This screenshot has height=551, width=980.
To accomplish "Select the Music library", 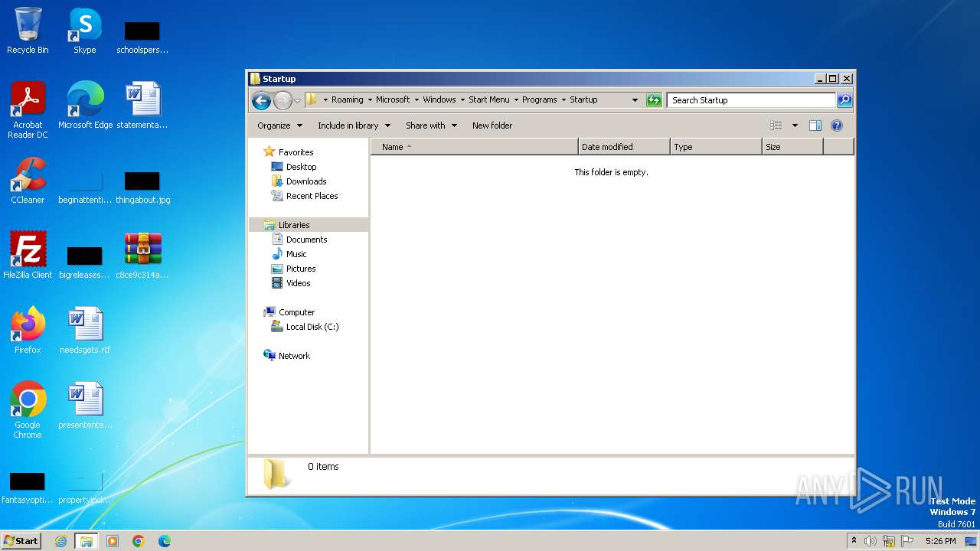I will (296, 254).
